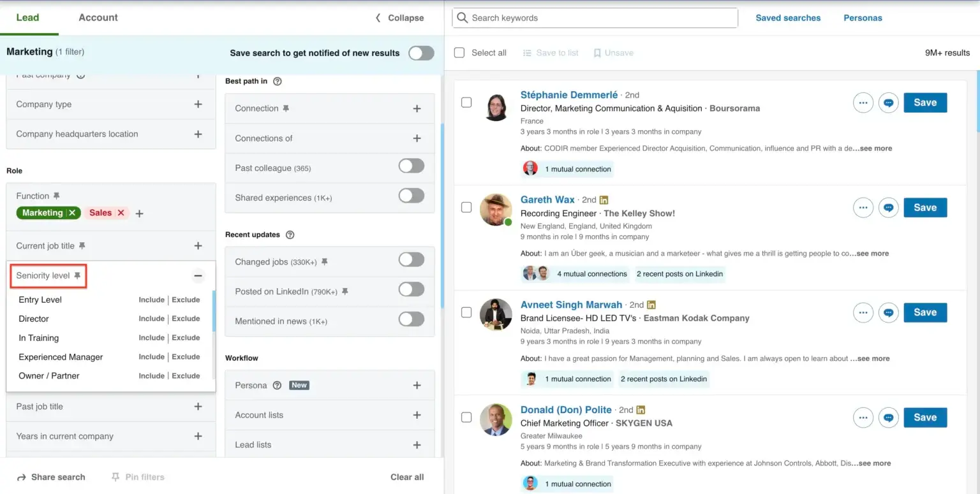Image resolution: width=980 pixels, height=494 pixels.
Task: Add another function with the plus icon
Action: [139, 214]
